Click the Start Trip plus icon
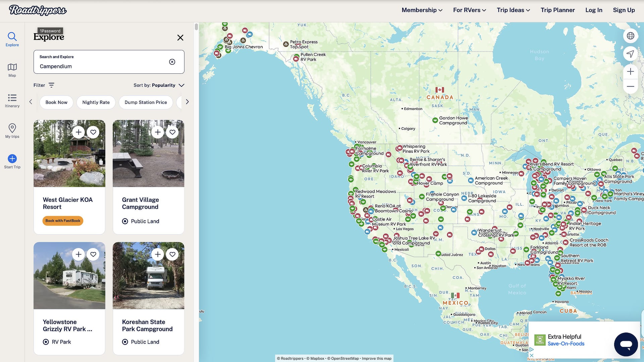Screen dimensions: 644x362 (x=12, y=159)
